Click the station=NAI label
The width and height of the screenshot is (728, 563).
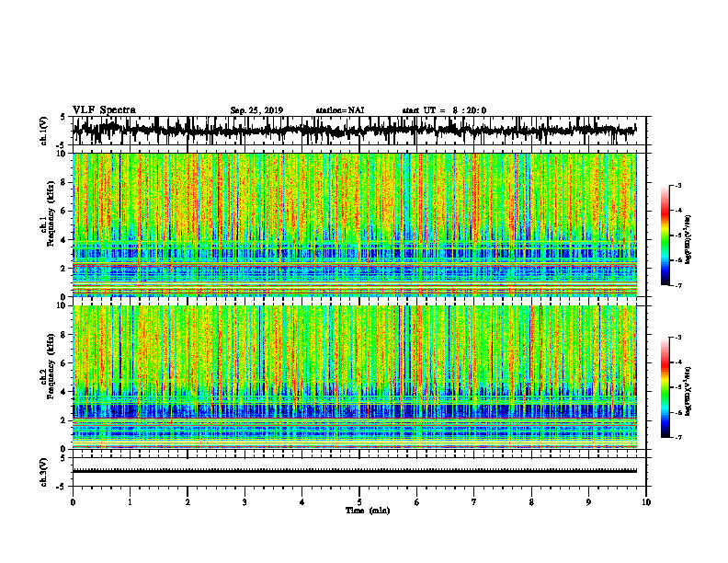point(340,110)
